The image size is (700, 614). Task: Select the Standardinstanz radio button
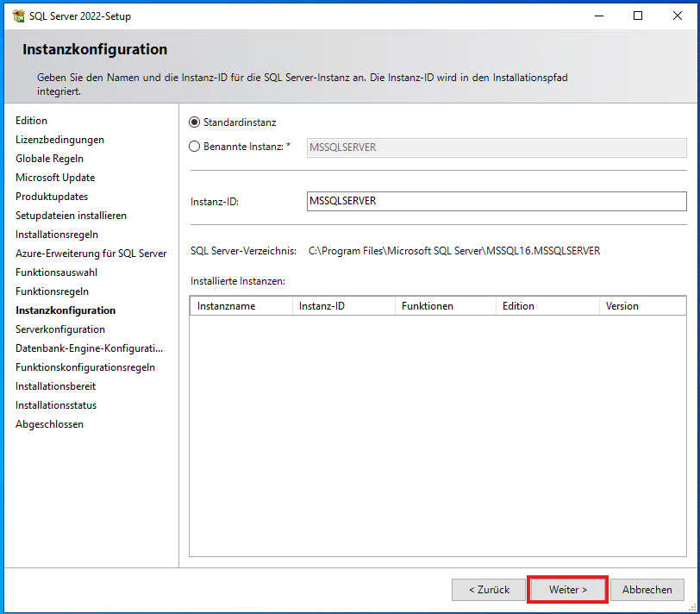click(193, 122)
